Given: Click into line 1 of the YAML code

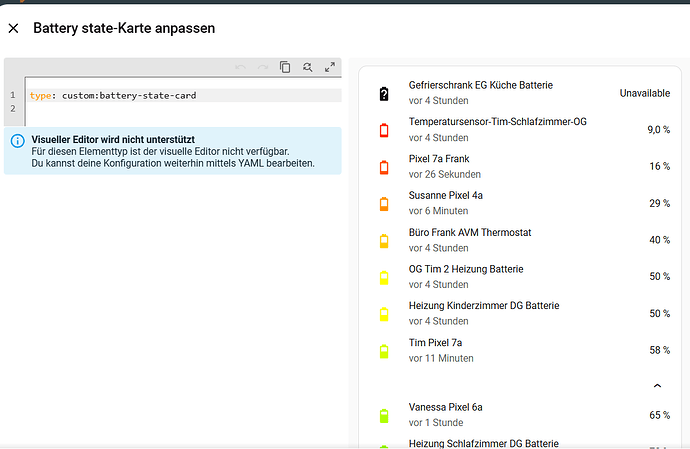Looking at the screenshot, I should click(184, 96).
